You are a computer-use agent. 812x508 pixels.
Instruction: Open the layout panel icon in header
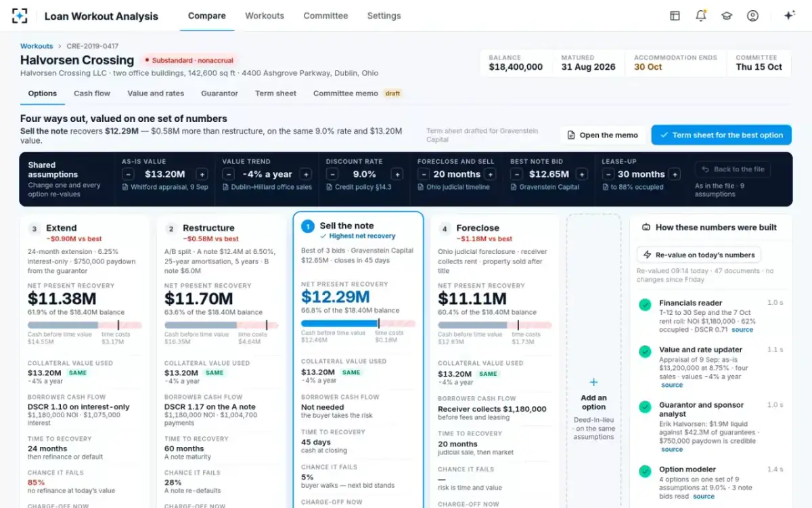(x=675, y=16)
